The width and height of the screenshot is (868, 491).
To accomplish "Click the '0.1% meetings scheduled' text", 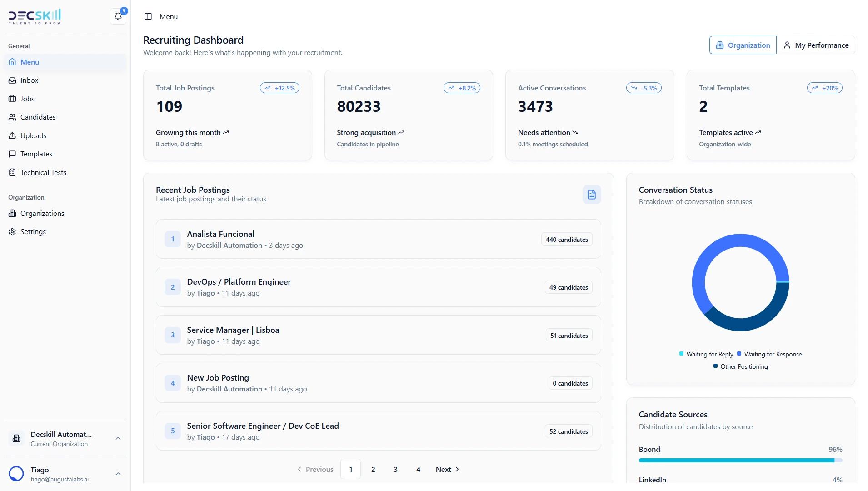I will coord(553,145).
